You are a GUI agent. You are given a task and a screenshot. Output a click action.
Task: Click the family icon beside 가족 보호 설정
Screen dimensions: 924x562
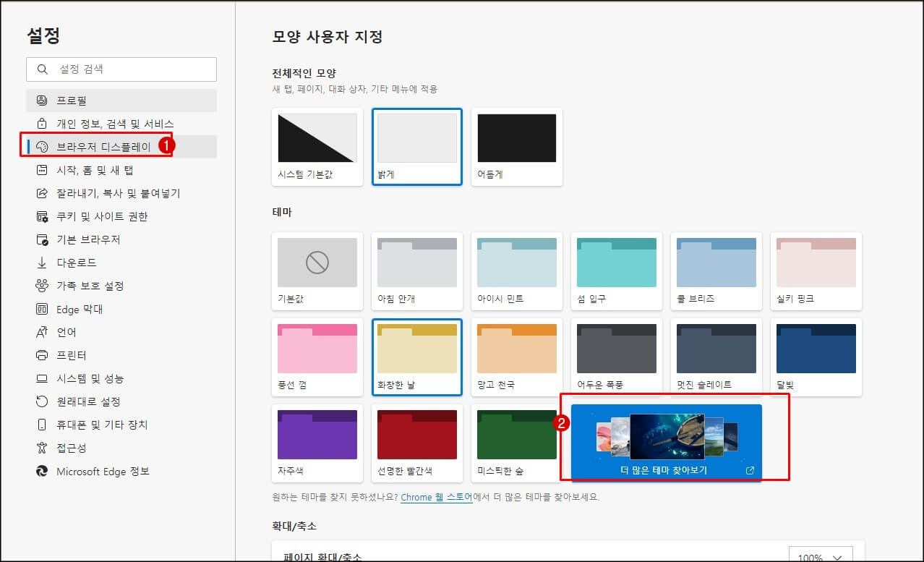coord(42,286)
